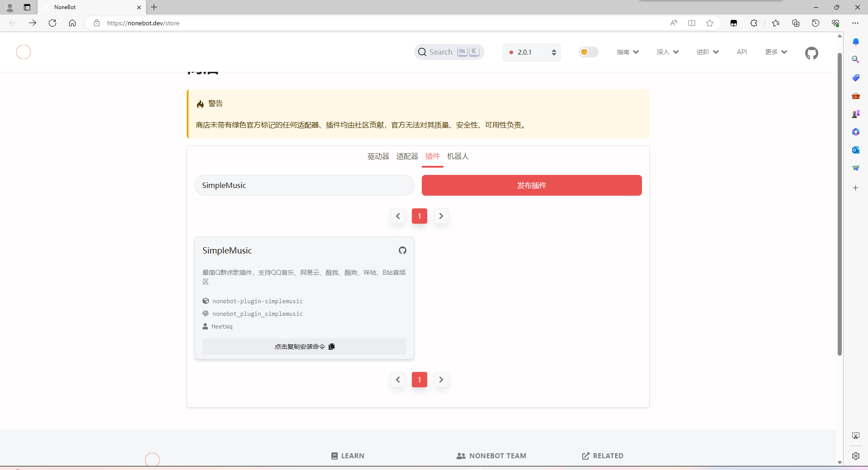Click 点击复制安装命令 copy button
The width and height of the screenshot is (868, 470).
(304, 347)
